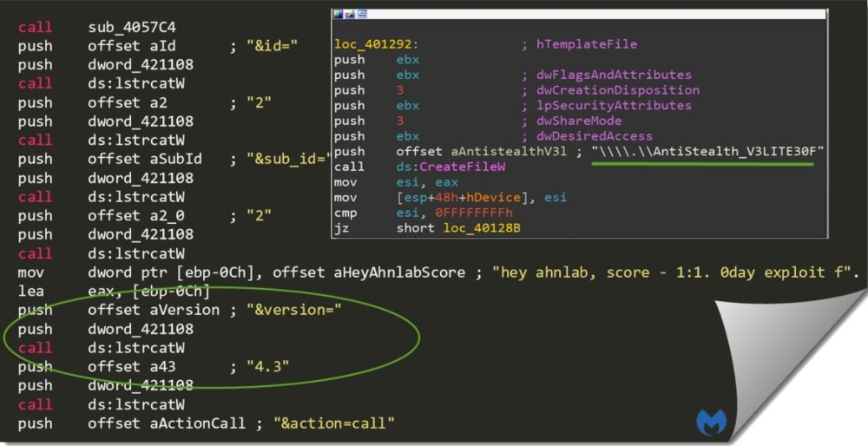The width and height of the screenshot is (868, 446).
Task: Click the lpSecurityAttributes comment
Action: pos(614,106)
